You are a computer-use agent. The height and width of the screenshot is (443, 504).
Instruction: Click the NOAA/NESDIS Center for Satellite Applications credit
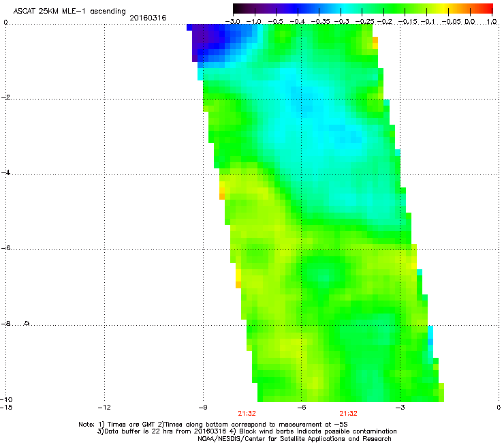pyautogui.click(x=294, y=439)
